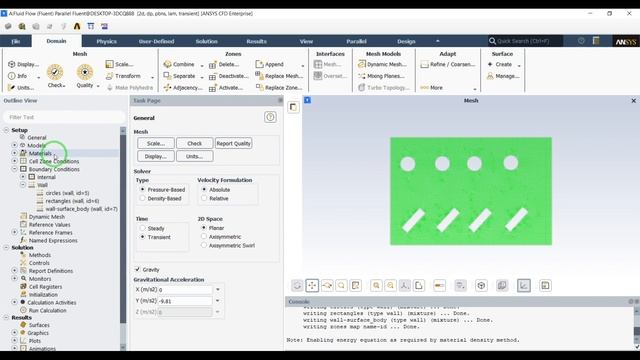Open Replace Zone tool
This screenshot has height=360, width=640.
coord(279,87)
